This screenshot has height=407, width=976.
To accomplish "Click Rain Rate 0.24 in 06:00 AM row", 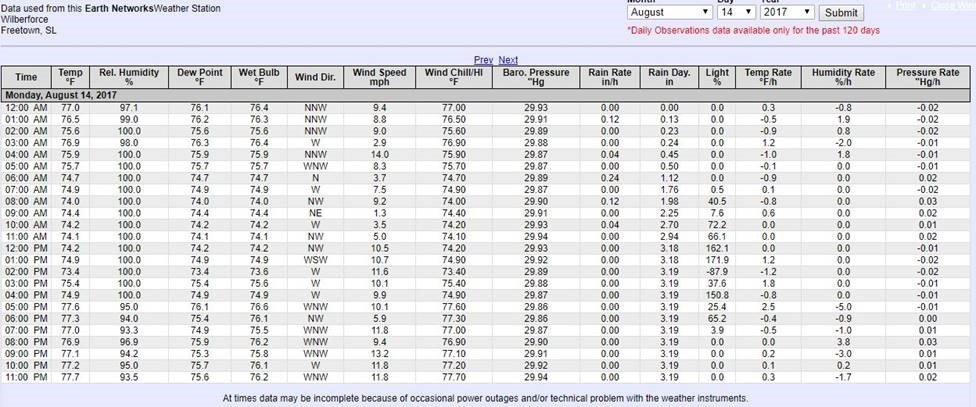I will (610, 178).
